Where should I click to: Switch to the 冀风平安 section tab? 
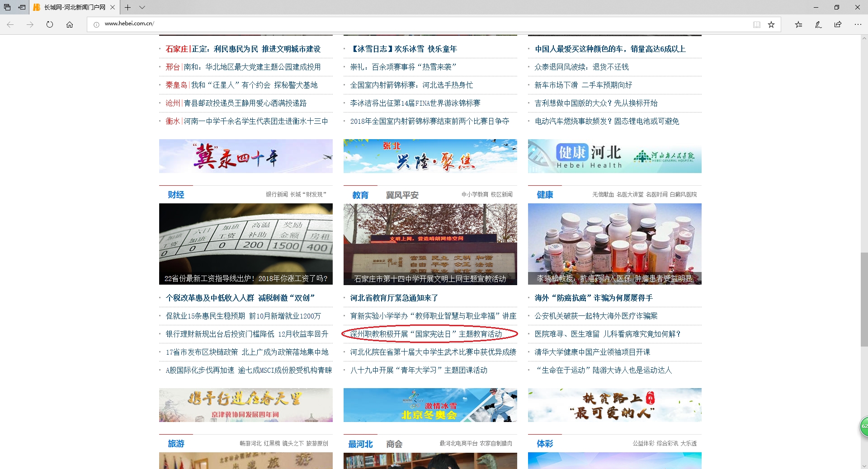402,195
